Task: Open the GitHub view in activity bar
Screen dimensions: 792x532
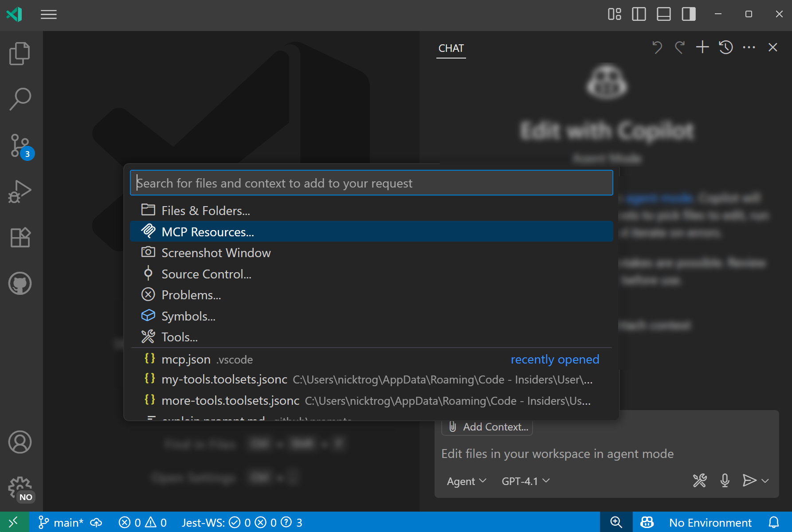Action: pyautogui.click(x=20, y=283)
